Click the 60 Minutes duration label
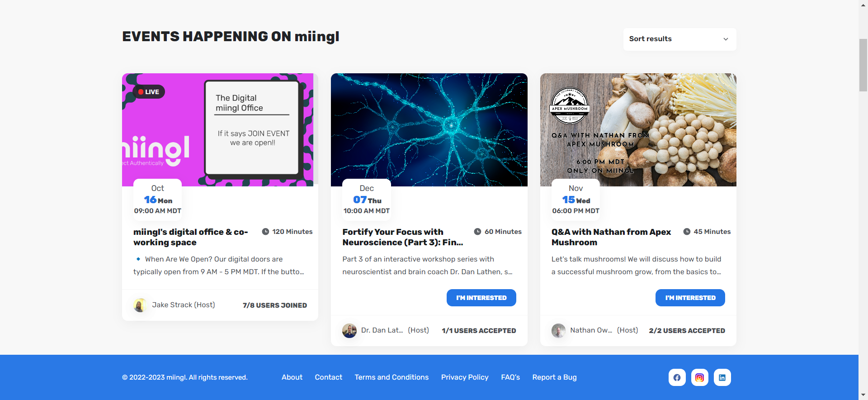 tap(503, 232)
